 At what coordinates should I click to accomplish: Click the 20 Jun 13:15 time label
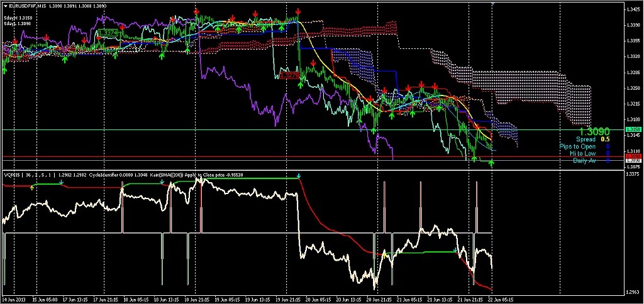pyautogui.click(x=348, y=300)
